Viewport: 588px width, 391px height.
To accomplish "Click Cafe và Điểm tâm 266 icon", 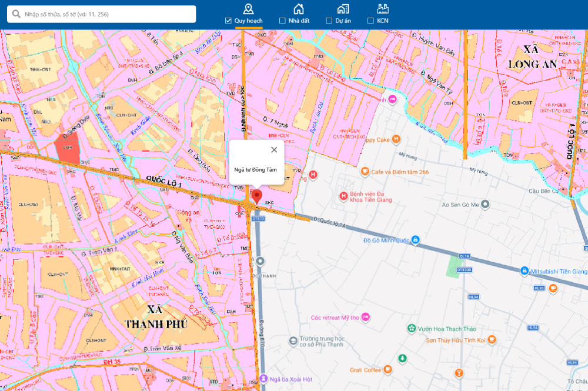I will point(365,172).
